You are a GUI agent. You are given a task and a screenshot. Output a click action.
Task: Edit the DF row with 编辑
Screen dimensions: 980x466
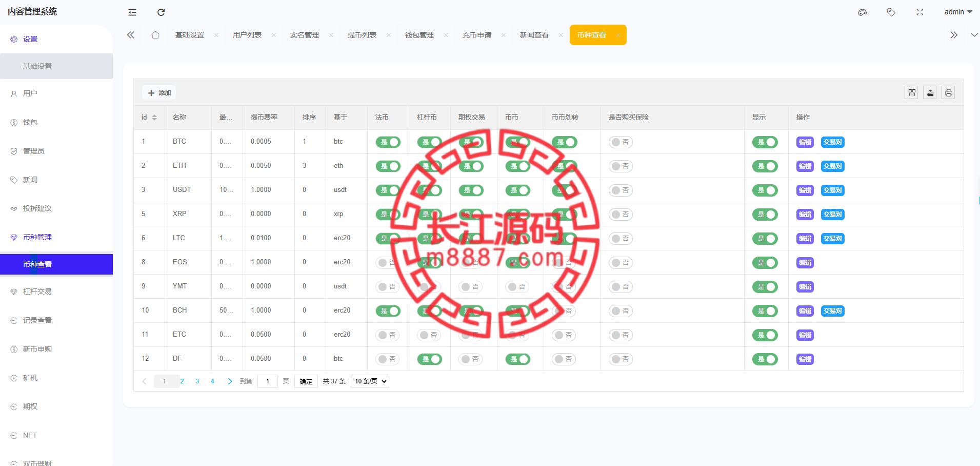coord(805,359)
